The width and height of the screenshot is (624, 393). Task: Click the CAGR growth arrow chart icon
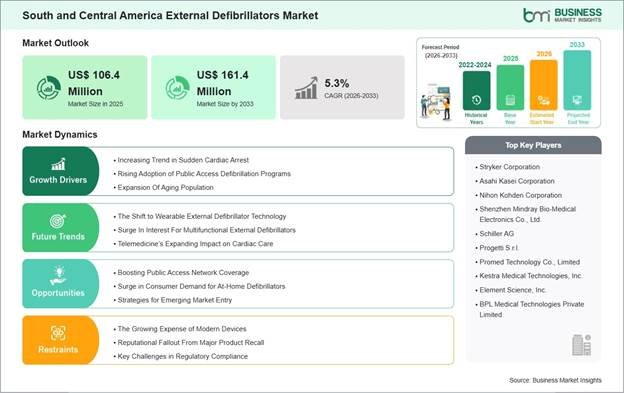pyautogui.click(x=306, y=88)
